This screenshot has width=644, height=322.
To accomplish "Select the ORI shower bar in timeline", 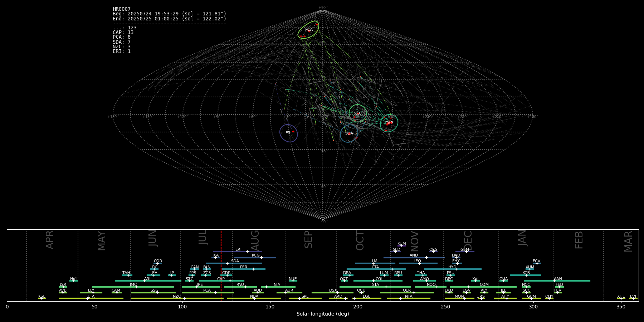I will pos(378,281).
